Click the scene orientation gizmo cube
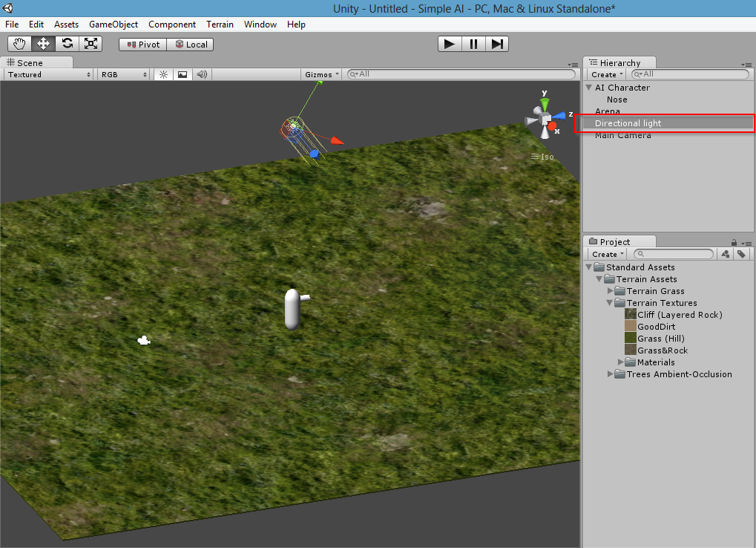Screen dimensions: 756x548 (545, 117)
